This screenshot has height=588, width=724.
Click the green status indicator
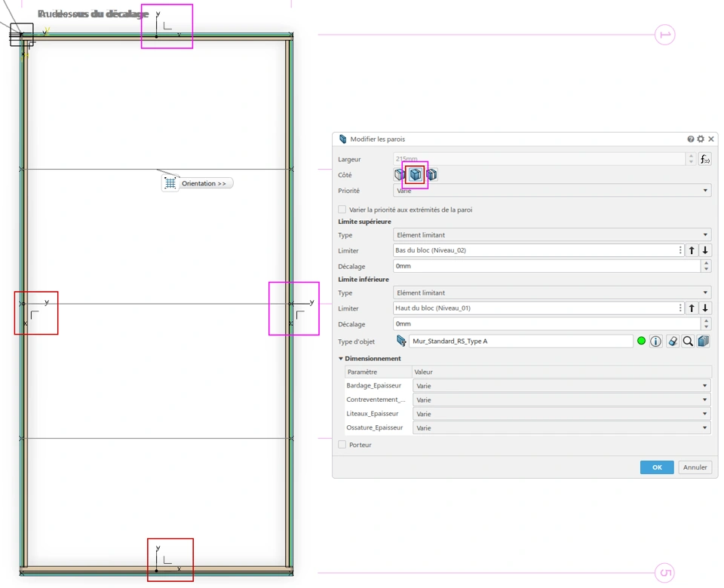tap(641, 341)
